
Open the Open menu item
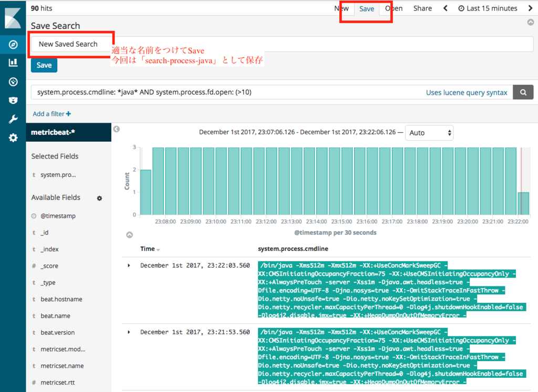[x=394, y=8]
